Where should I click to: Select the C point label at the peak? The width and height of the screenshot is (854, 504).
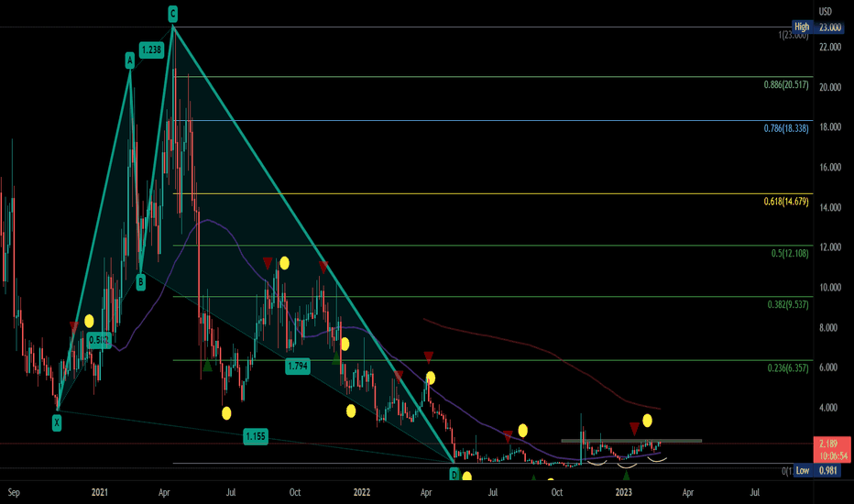(x=172, y=14)
